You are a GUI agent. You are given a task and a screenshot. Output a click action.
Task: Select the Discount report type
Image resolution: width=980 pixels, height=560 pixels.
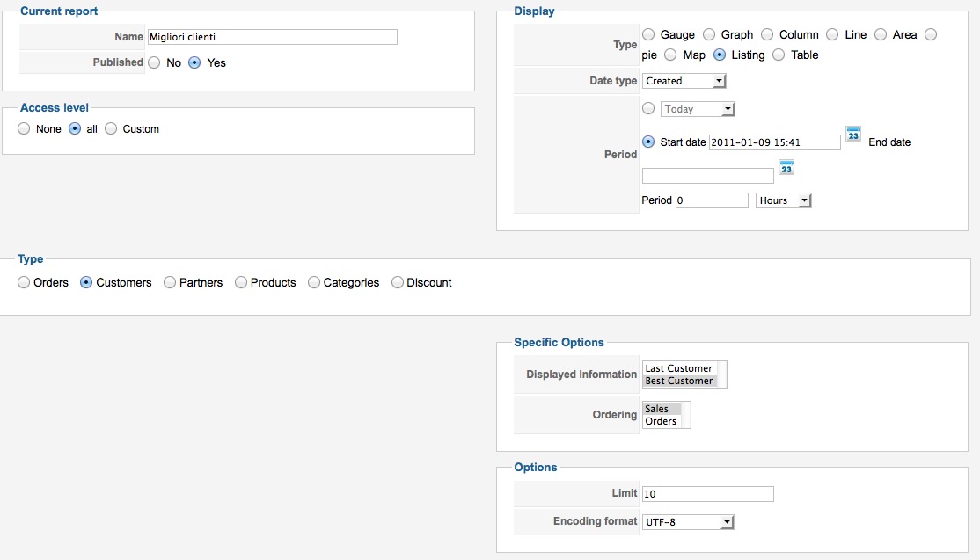(x=398, y=283)
